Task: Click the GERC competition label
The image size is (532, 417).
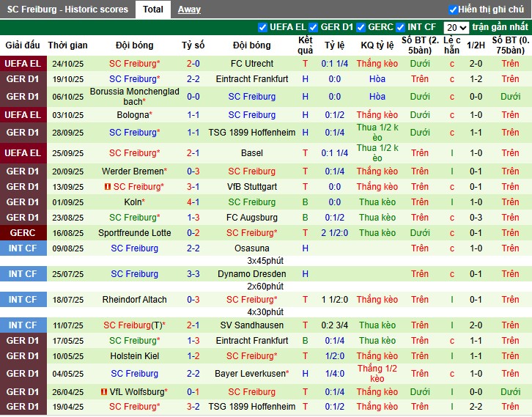Action: pos(23,233)
